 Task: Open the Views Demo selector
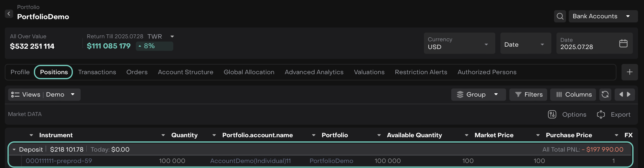coord(44,94)
